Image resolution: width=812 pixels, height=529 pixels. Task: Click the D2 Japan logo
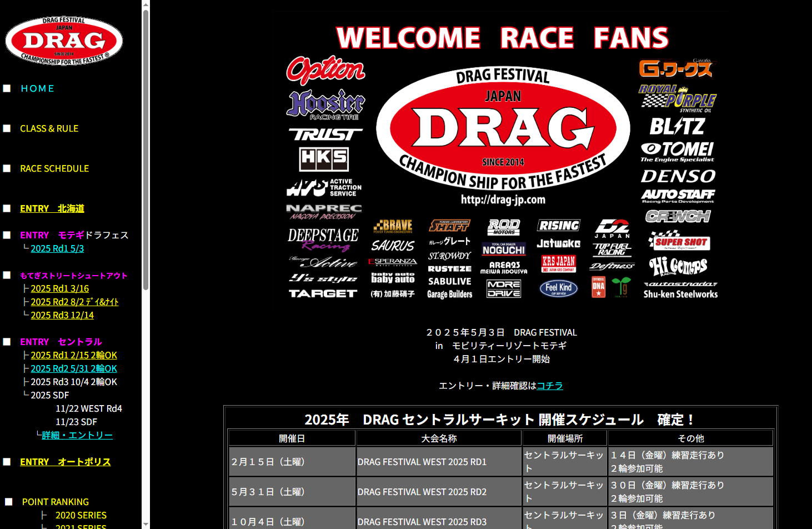tap(612, 228)
